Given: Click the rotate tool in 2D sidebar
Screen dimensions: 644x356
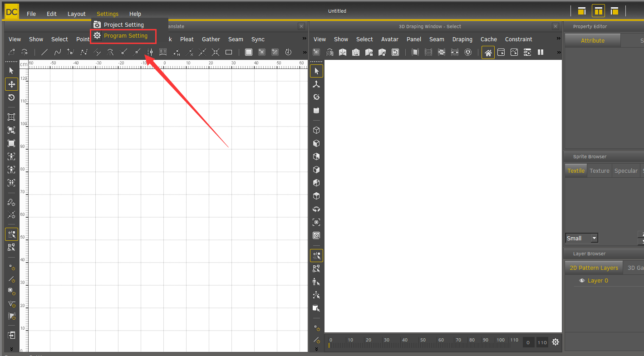Looking at the screenshot, I should pyautogui.click(x=11, y=98).
